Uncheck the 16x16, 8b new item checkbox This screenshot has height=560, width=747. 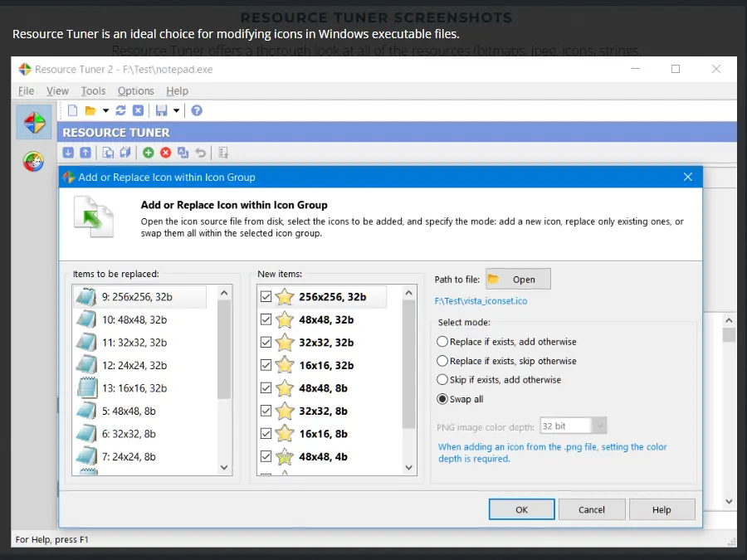[x=266, y=434]
